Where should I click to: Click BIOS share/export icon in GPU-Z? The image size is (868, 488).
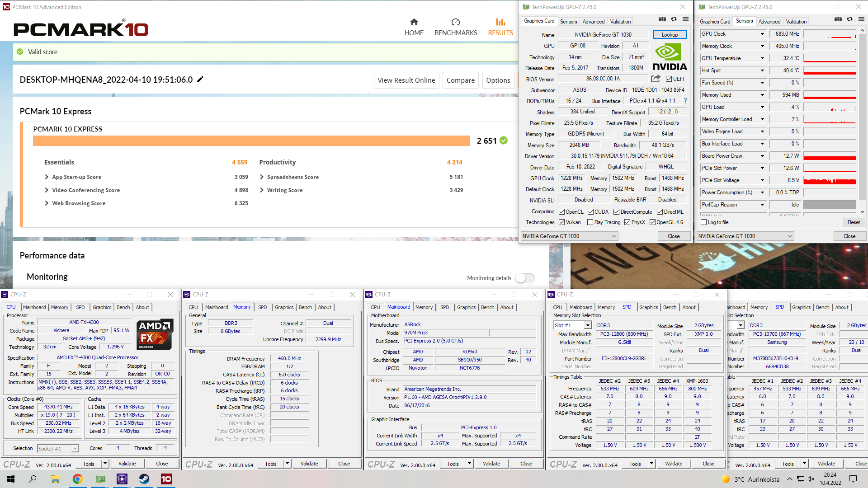[656, 79]
